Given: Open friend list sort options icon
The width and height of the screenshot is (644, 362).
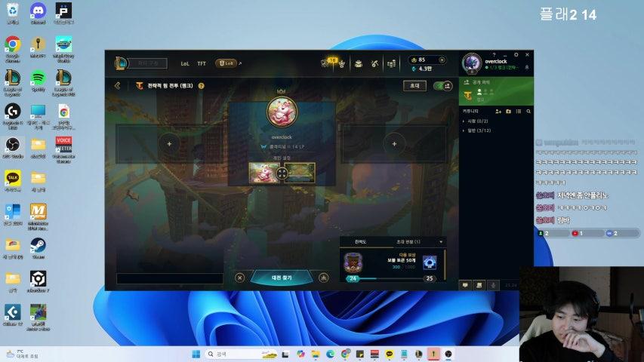Looking at the screenshot, I should 519,111.
